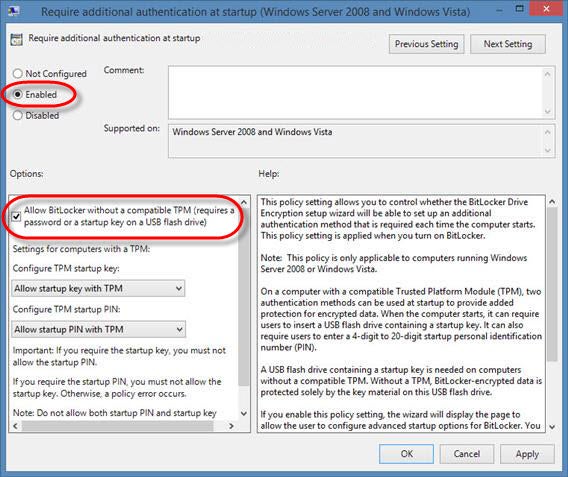Screen dimensions: 568x477
Task: Click the Options pane vertical scrollbar thumb
Action: 244,297
